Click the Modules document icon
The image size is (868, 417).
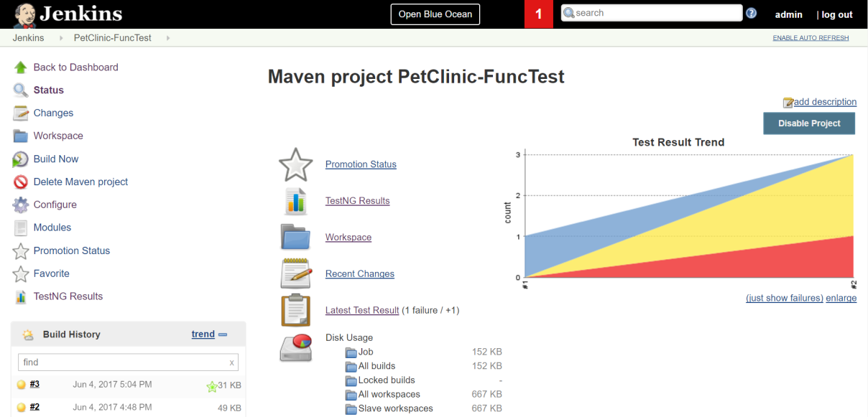[x=21, y=228]
